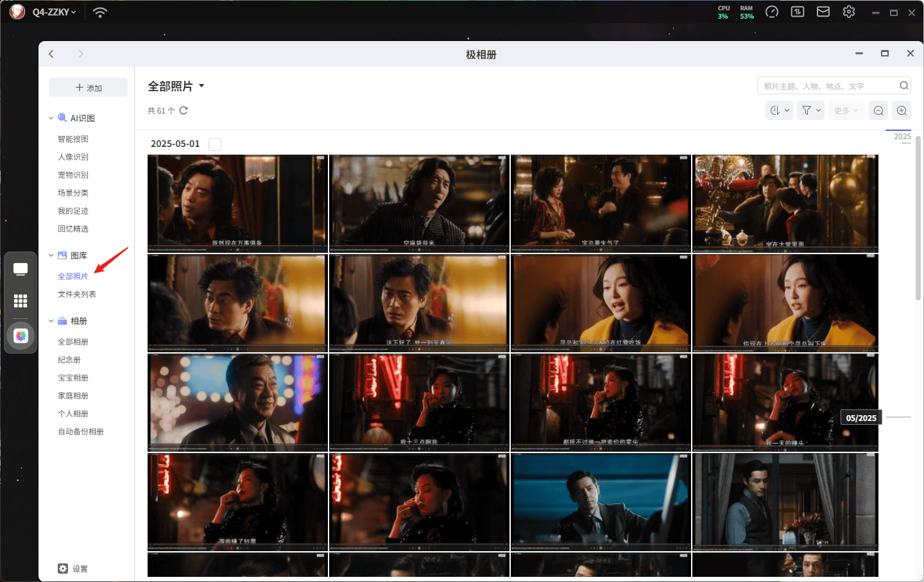The width and height of the screenshot is (924, 582).
Task: Open the app grid icon in left dock
Action: coord(21,301)
